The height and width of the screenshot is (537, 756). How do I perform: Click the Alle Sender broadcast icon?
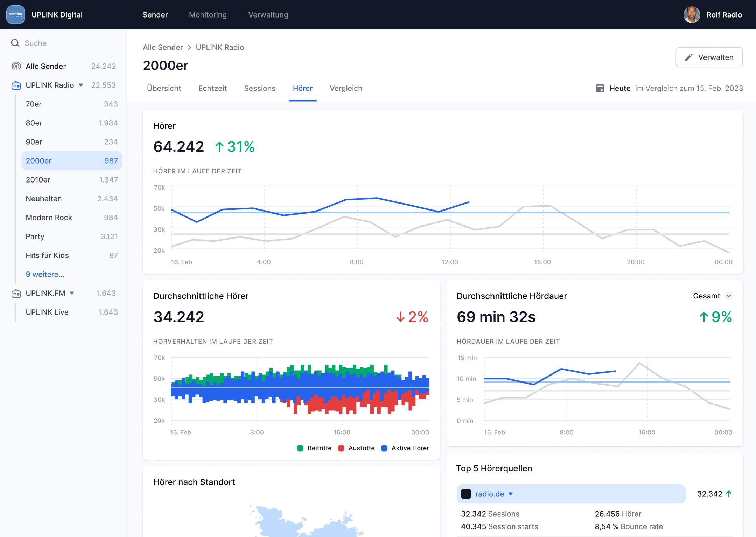pos(16,66)
